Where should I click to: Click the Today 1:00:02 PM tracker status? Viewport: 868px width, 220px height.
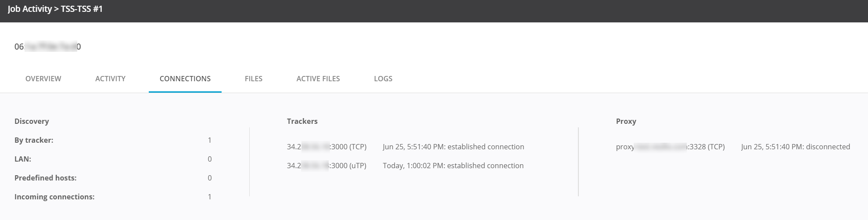pos(453,166)
